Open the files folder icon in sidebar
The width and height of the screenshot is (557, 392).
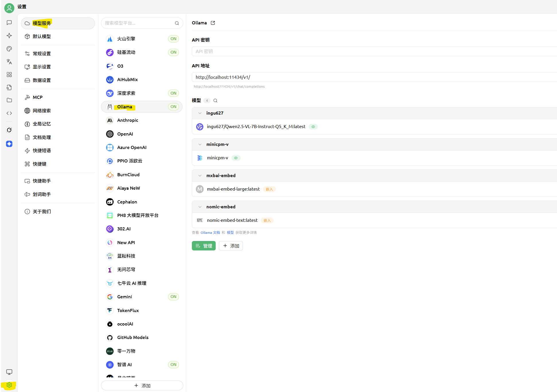tap(9, 100)
